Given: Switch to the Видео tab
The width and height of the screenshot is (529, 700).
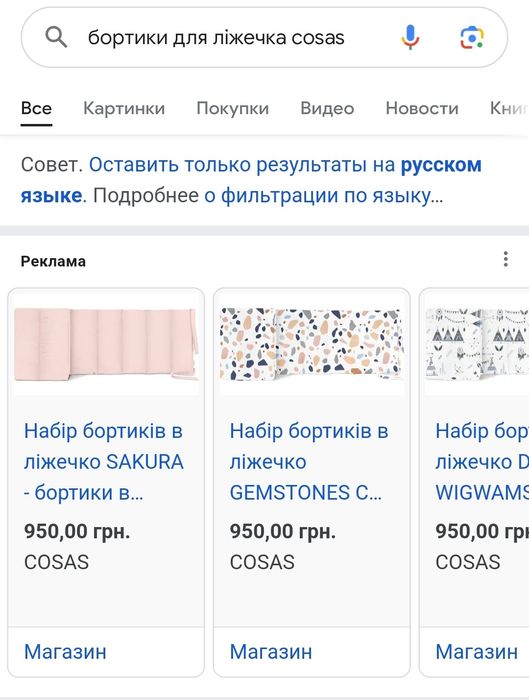Looking at the screenshot, I should 327,108.
